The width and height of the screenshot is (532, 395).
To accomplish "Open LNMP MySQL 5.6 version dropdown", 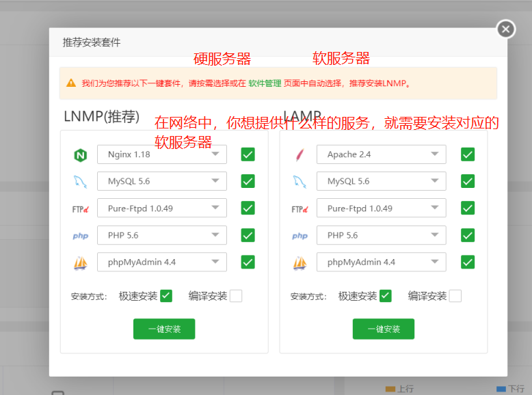I will point(162,181).
